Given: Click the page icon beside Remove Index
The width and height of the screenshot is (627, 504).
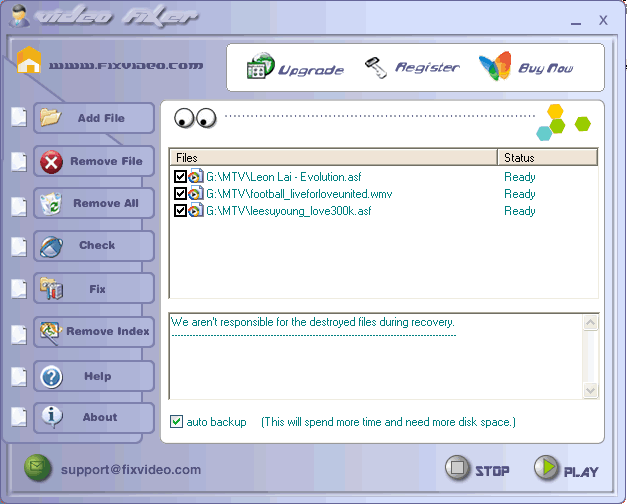Looking at the screenshot, I should (x=19, y=334).
